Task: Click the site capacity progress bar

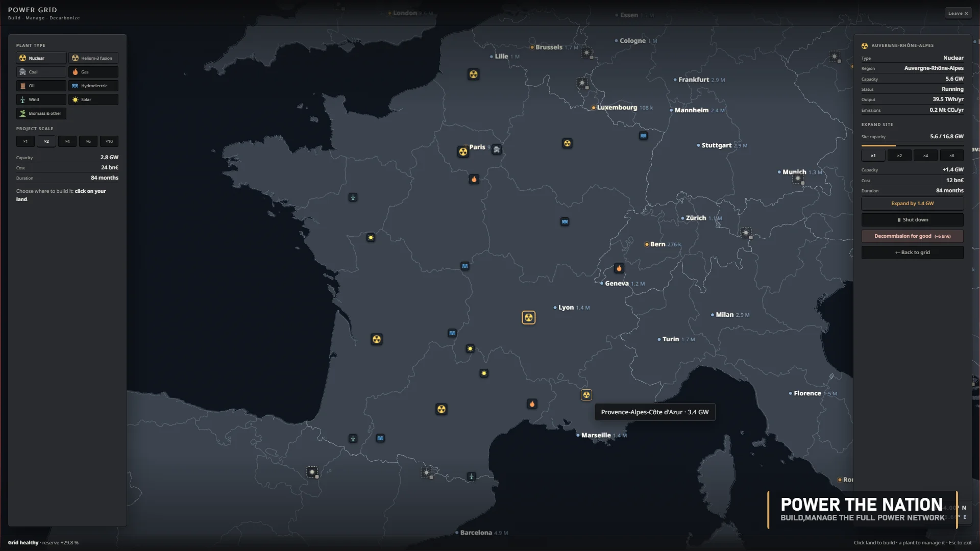Action: click(912, 145)
